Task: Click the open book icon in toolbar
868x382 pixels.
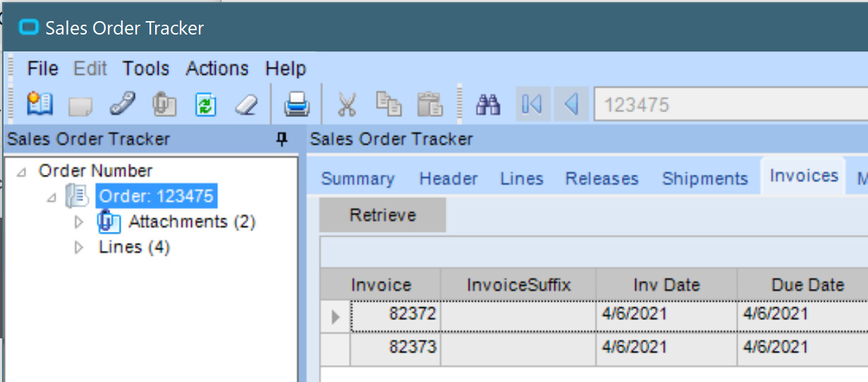Action: point(39,104)
